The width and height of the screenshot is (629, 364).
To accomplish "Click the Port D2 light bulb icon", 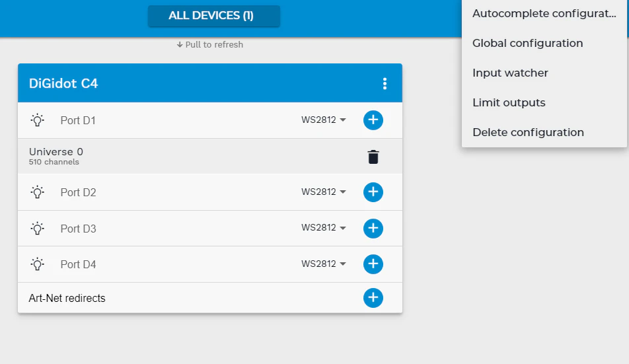I will pyautogui.click(x=37, y=192).
